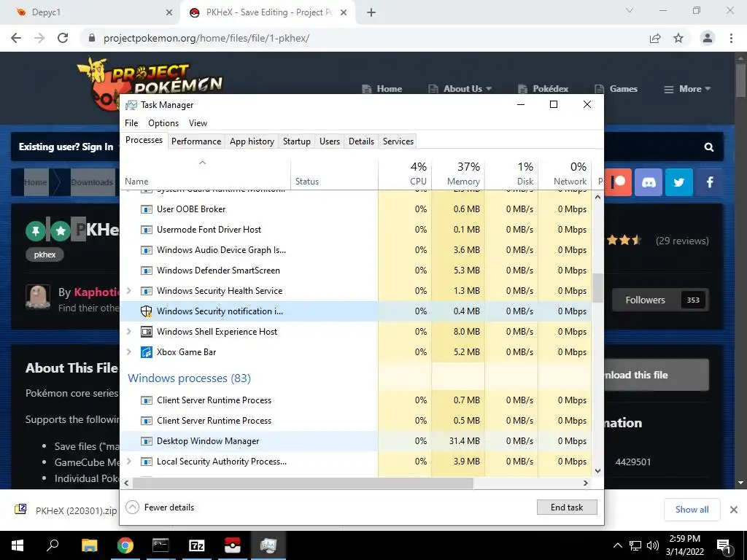Screen dimensions: 747x560
Task: Click the End task button
Action: 567,507
